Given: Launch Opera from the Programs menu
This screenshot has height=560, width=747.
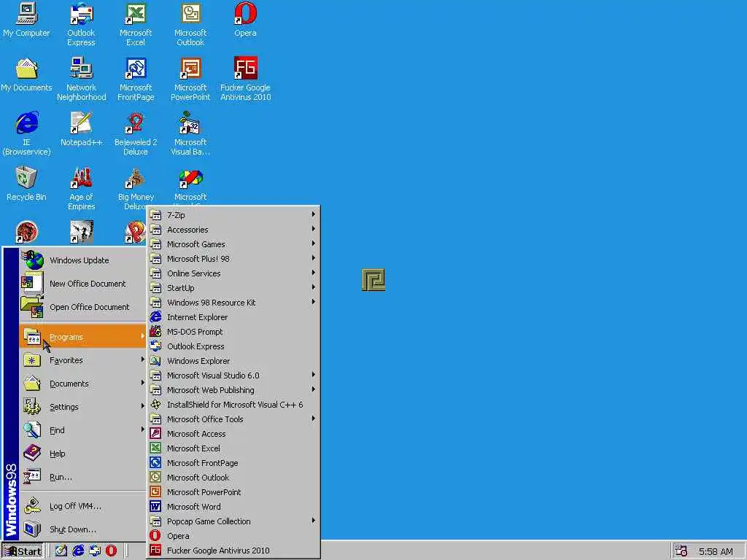Looking at the screenshot, I should 233,536.
